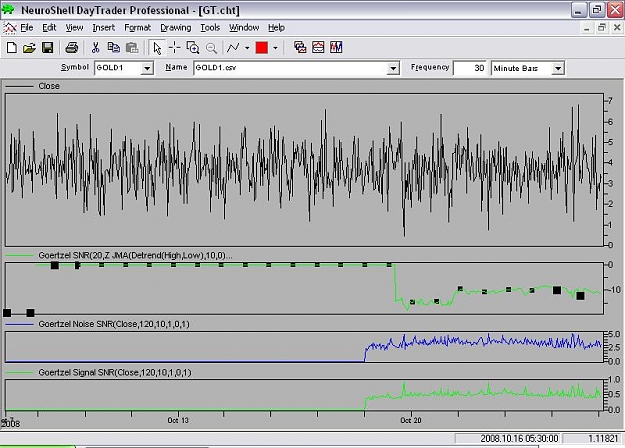Click the copy icon in toolbar
Viewport: 625px width, 448px height.
114,48
